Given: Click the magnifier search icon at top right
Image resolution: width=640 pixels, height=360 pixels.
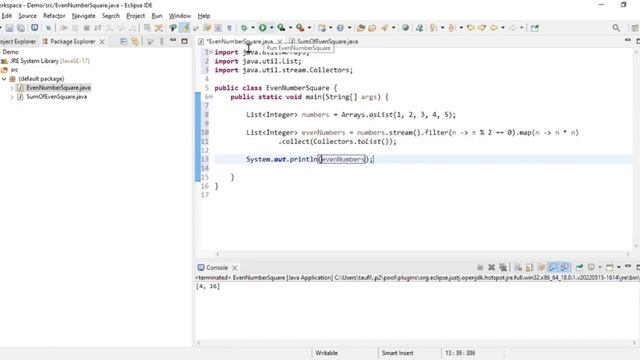Looking at the screenshot, I should pyautogui.click(x=616, y=28).
